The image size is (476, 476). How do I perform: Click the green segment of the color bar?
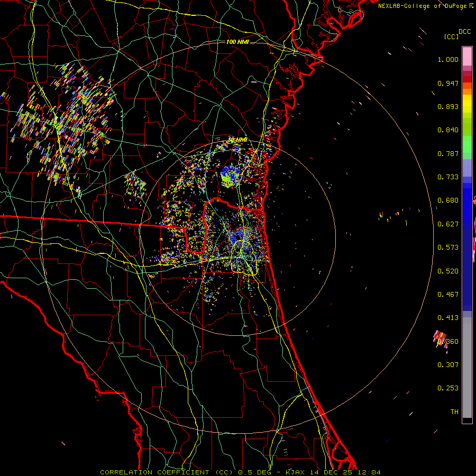467,144
